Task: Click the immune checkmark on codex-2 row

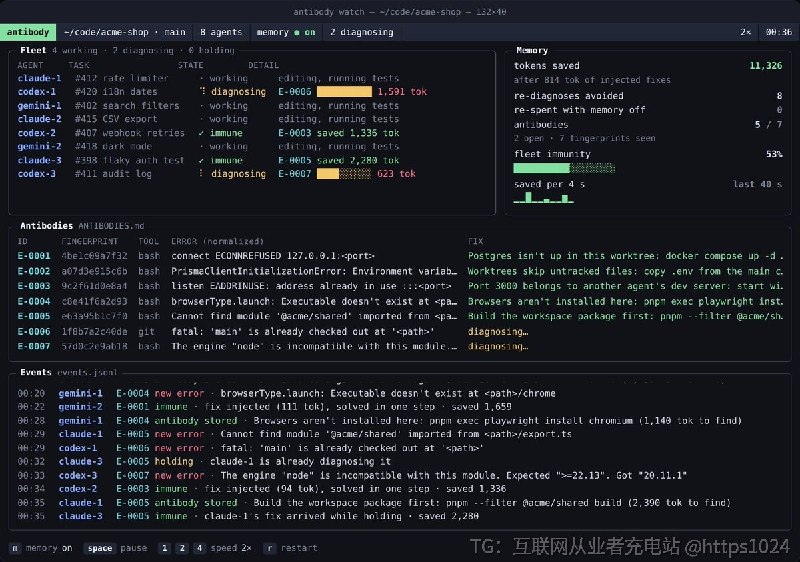Action: [x=201, y=133]
